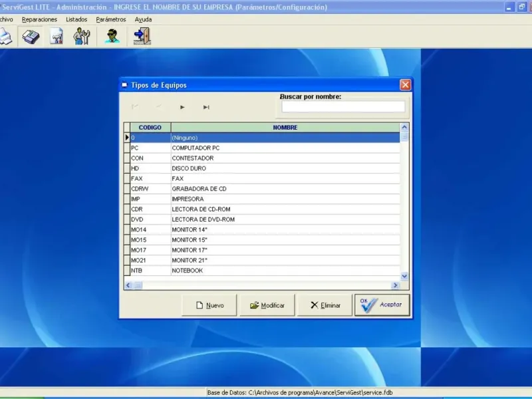
Task: Click the document with hammer icon
Action: tap(57, 37)
